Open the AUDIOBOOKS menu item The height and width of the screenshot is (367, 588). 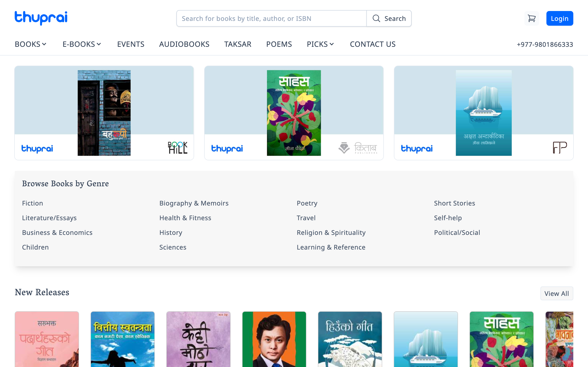coord(184,44)
